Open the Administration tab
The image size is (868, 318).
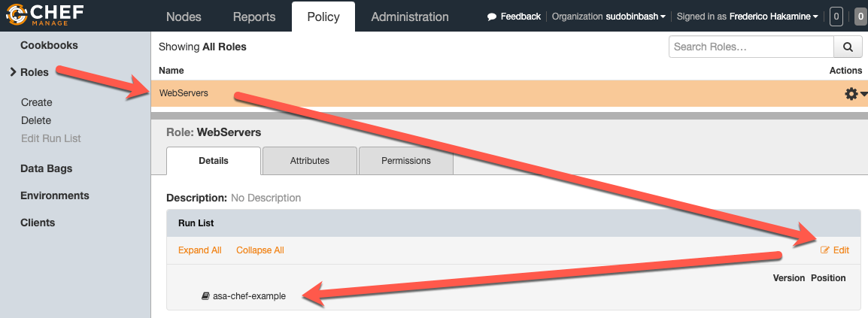pos(410,17)
